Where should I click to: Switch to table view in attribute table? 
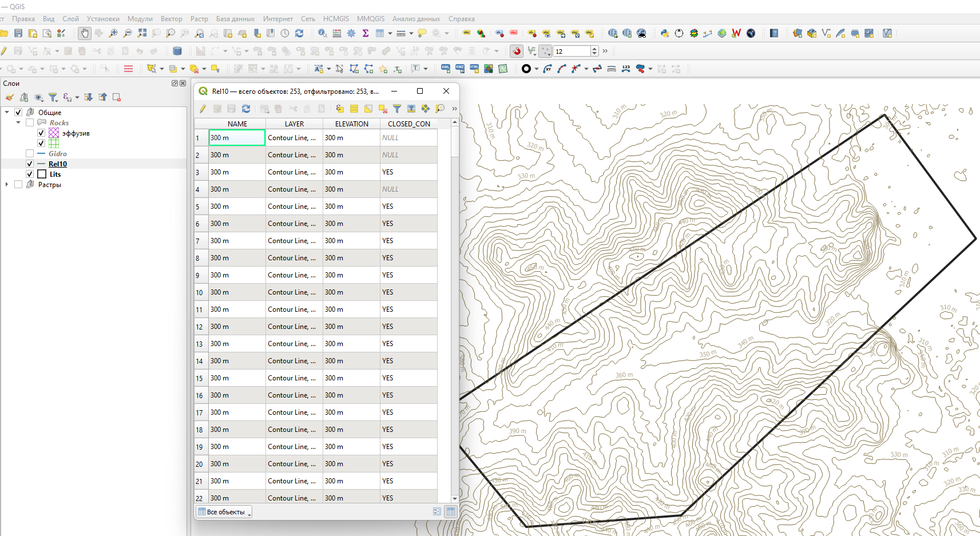[x=451, y=512]
